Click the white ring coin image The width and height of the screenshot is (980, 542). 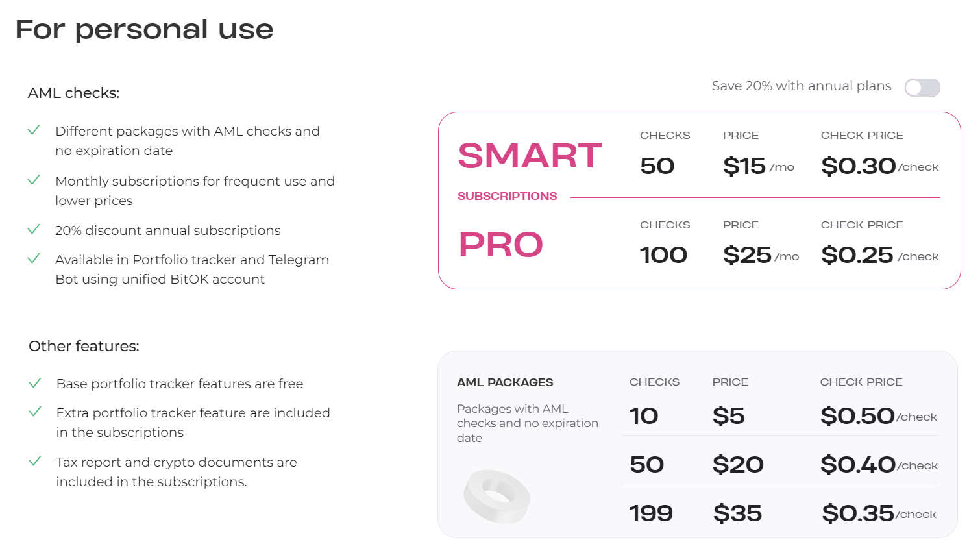(497, 497)
